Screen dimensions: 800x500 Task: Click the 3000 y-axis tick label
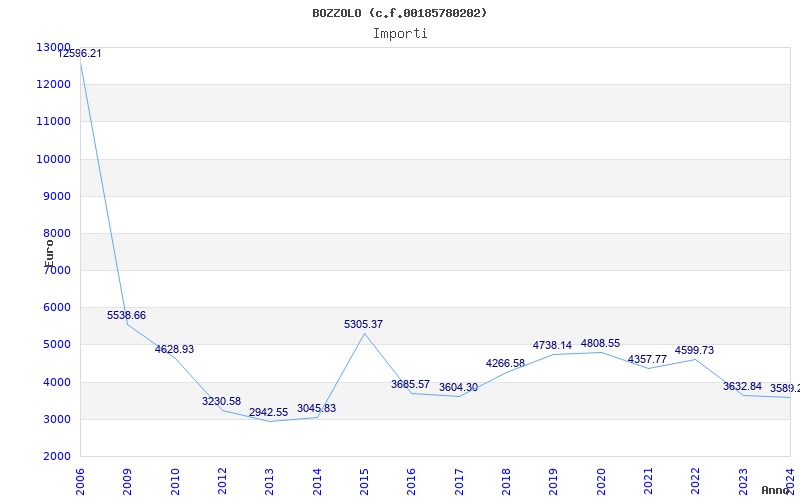tap(56, 419)
